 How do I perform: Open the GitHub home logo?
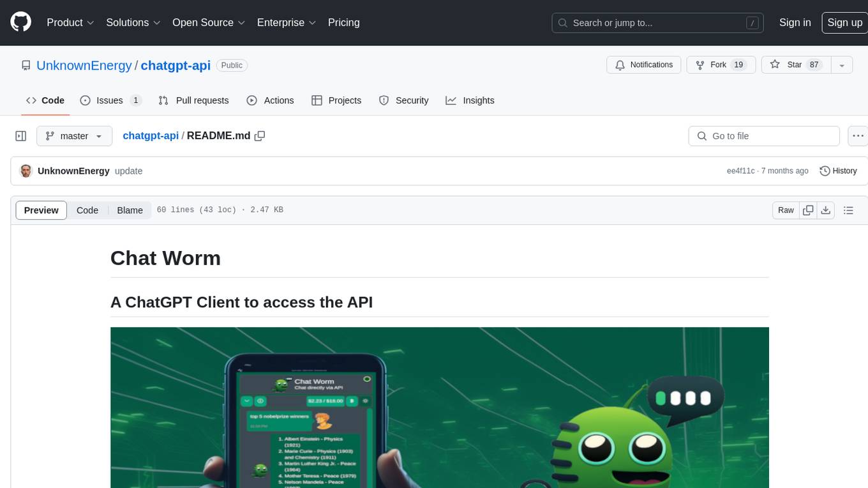[20, 22]
